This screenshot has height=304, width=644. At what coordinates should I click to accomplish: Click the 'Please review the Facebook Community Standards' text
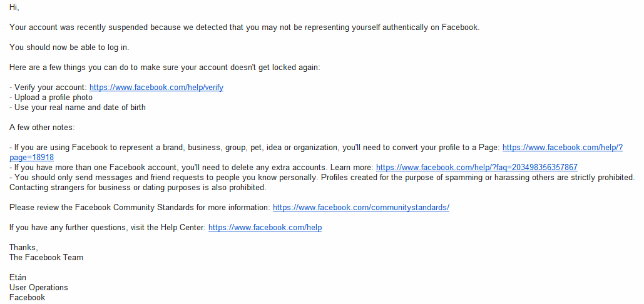[x=140, y=208]
